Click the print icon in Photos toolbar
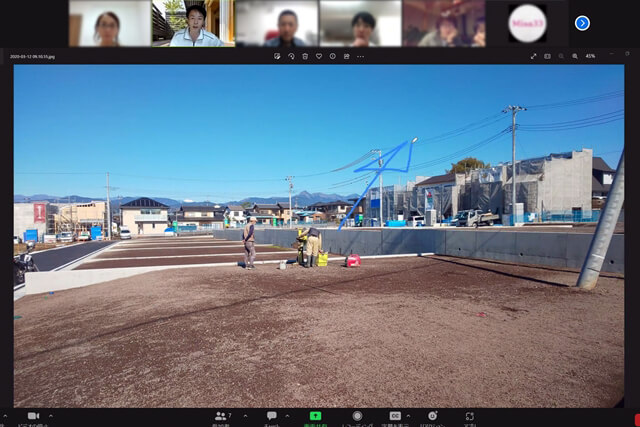 click(347, 56)
